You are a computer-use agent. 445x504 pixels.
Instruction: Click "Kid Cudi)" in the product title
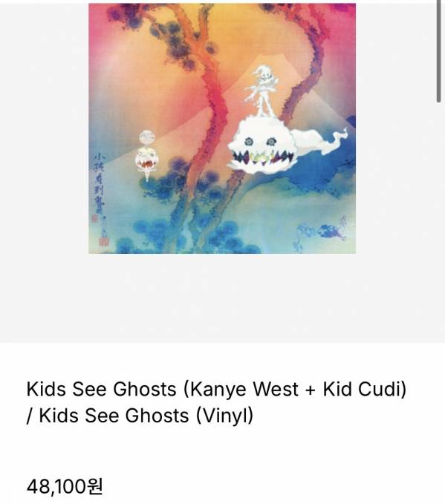point(365,389)
